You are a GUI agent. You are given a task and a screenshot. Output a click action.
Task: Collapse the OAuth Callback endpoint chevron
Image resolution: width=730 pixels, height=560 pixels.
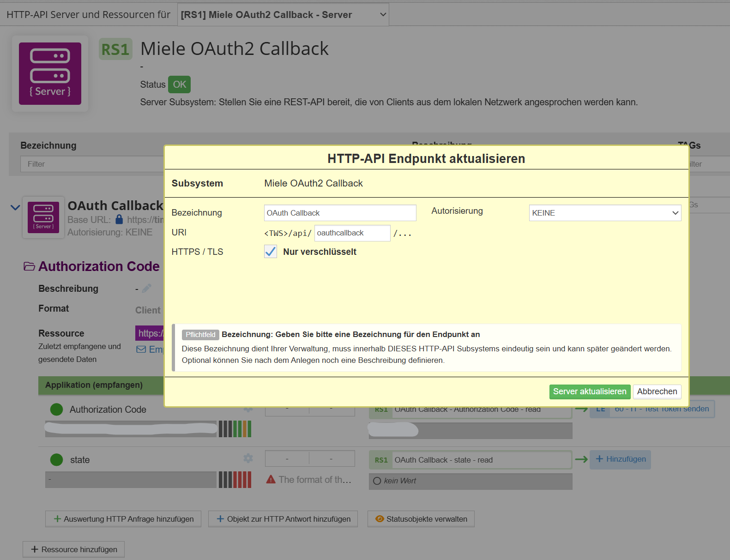(15, 208)
